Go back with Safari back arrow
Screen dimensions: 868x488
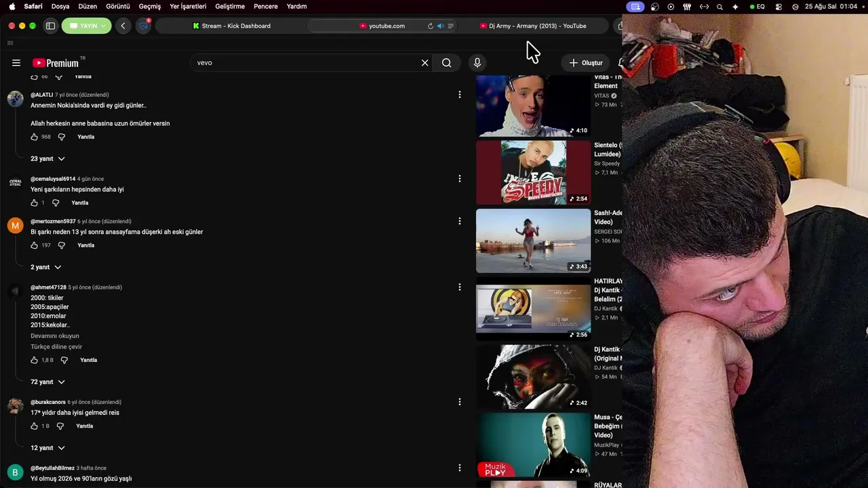click(x=123, y=26)
